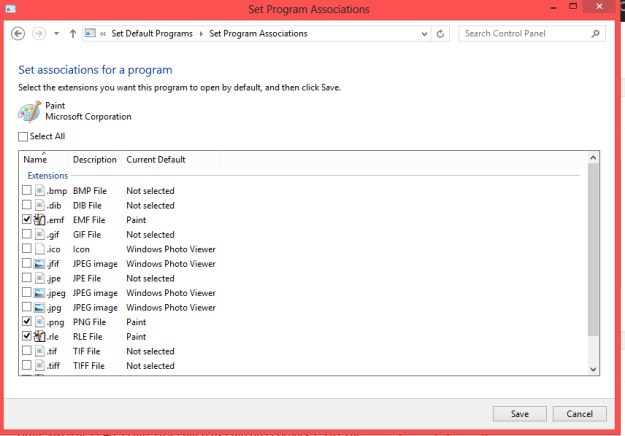Click the list scrollbar down arrow
This screenshot has width=625, height=436.
tap(593, 369)
